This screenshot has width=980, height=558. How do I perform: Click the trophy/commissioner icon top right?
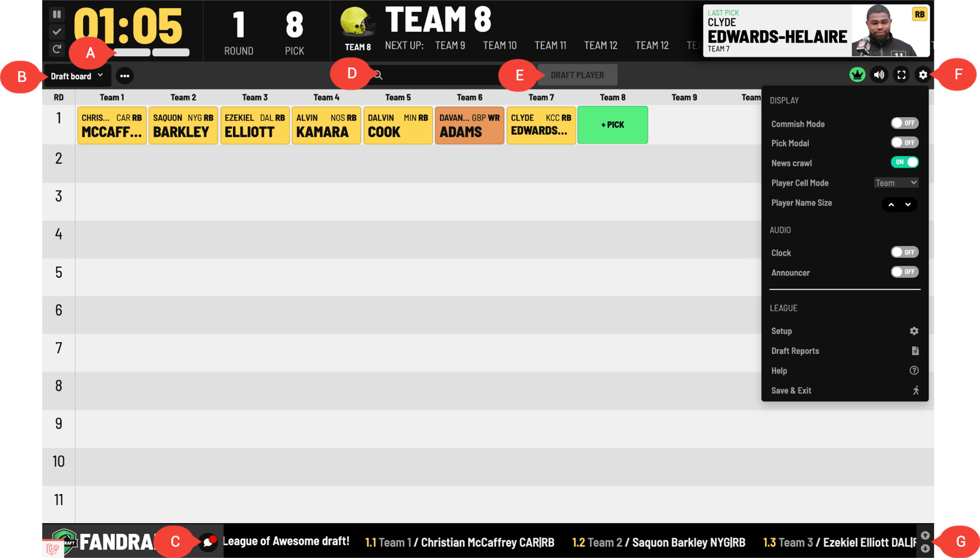click(858, 75)
